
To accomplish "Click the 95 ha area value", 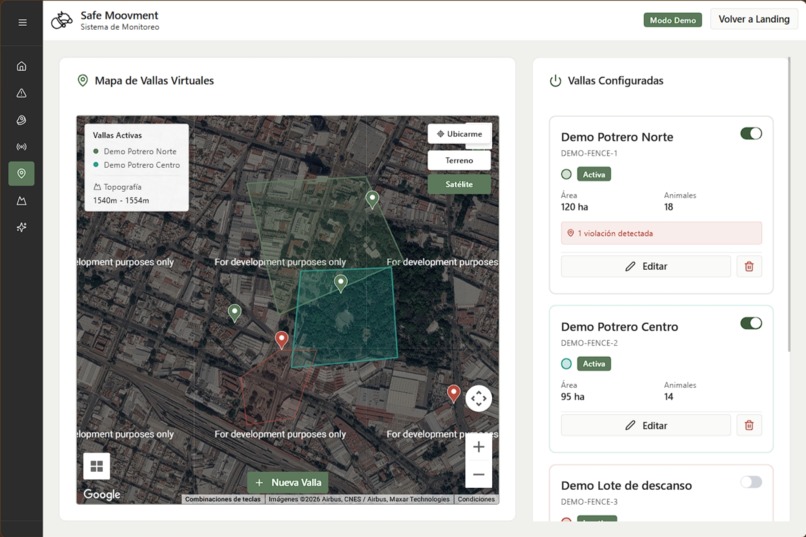I will point(573,397).
